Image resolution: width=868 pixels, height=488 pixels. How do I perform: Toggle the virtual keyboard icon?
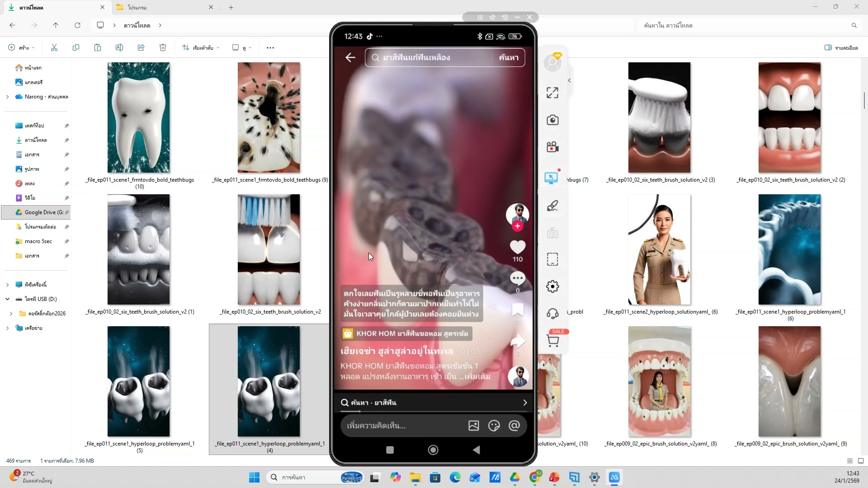pos(552,232)
